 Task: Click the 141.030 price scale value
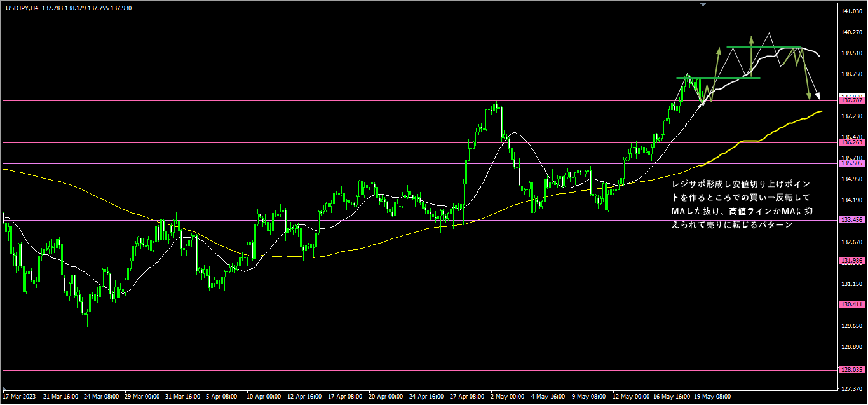[851, 11]
